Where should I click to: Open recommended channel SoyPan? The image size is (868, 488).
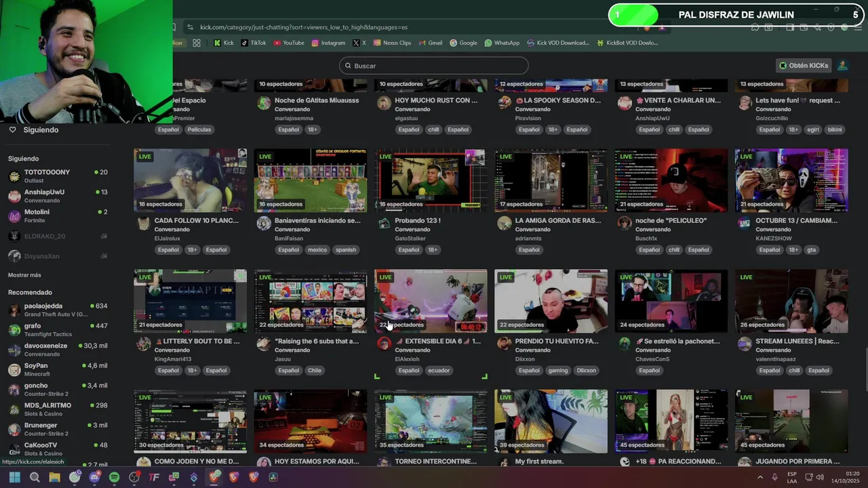pos(58,369)
